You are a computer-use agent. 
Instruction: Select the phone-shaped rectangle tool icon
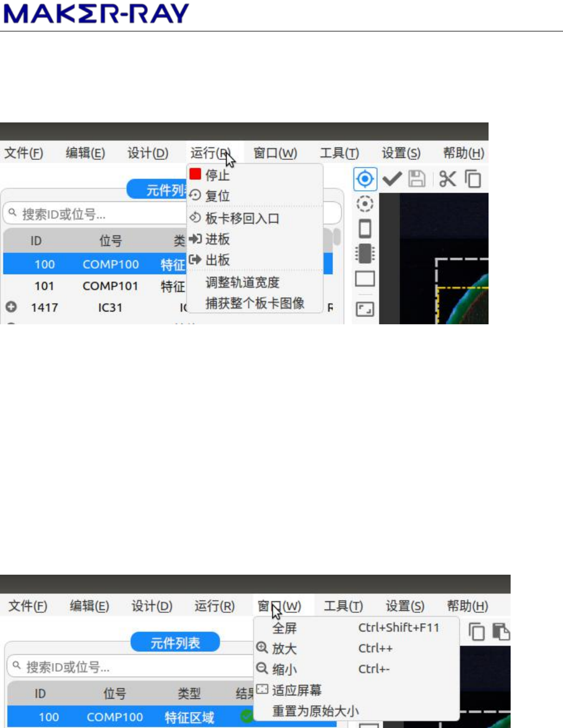[x=364, y=228]
